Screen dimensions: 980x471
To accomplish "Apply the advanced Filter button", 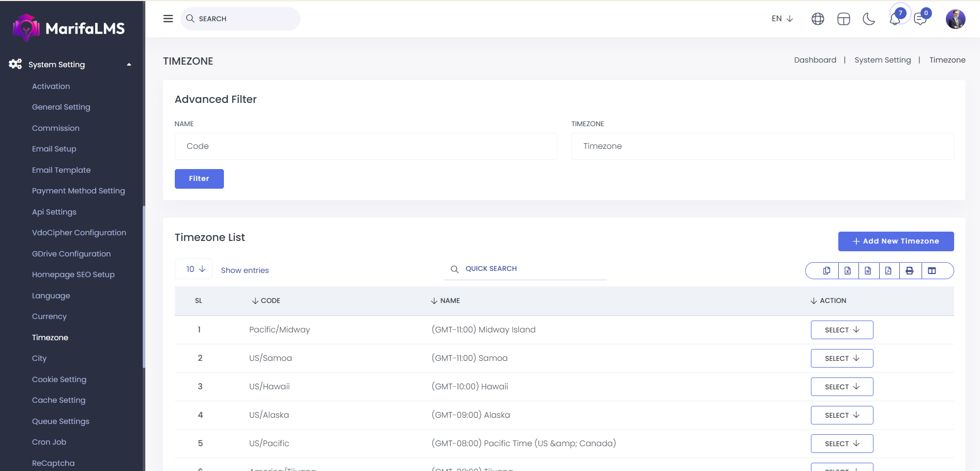I will pyautogui.click(x=199, y=179).
